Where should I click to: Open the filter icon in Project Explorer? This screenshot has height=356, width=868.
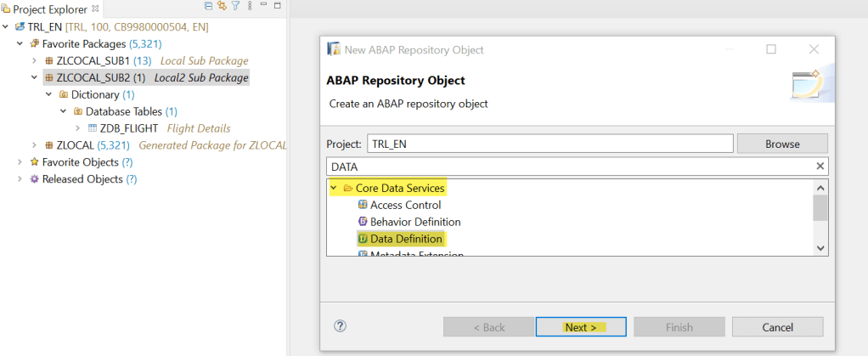[x=235, y=7]
